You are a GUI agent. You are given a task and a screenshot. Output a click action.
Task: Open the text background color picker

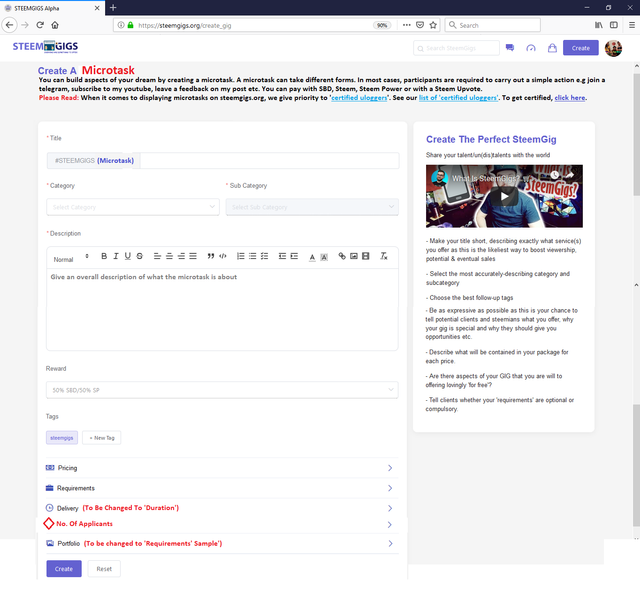pyautogui.click(x=324, y=257)
